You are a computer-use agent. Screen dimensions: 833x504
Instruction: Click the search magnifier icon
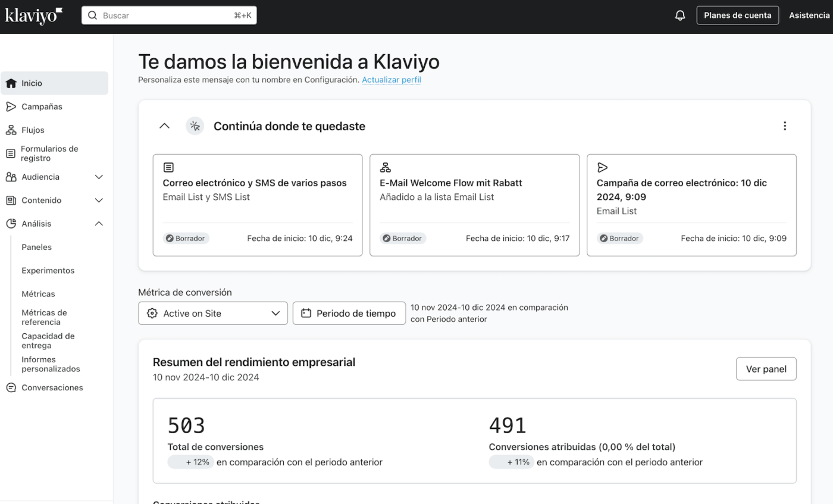tap(92, 15)
